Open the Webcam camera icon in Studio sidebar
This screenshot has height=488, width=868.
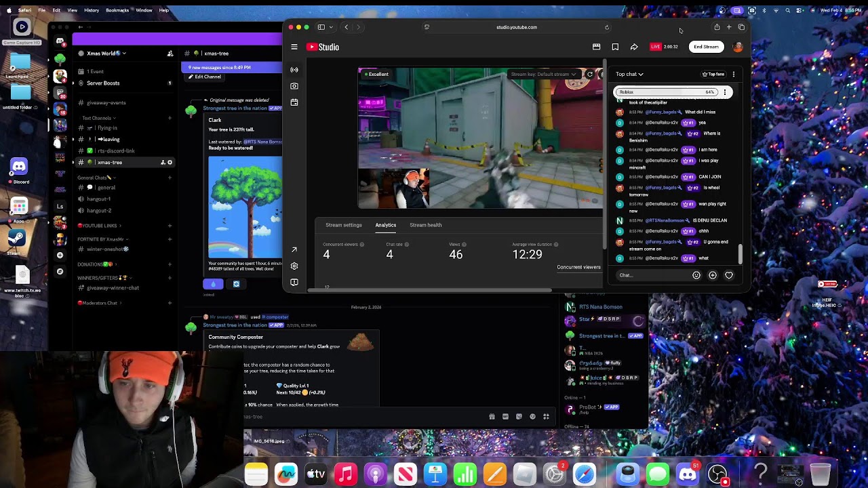[x=294, y=86]
